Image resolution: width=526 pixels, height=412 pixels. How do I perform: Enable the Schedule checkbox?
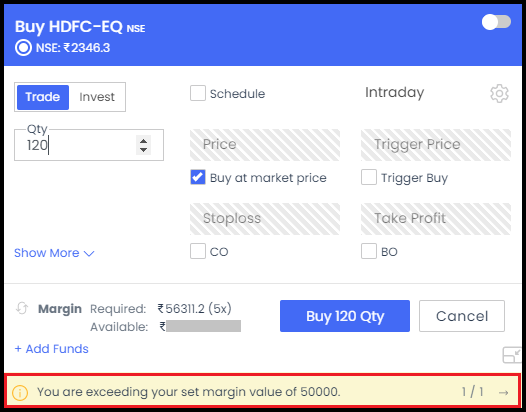(198, 93)
